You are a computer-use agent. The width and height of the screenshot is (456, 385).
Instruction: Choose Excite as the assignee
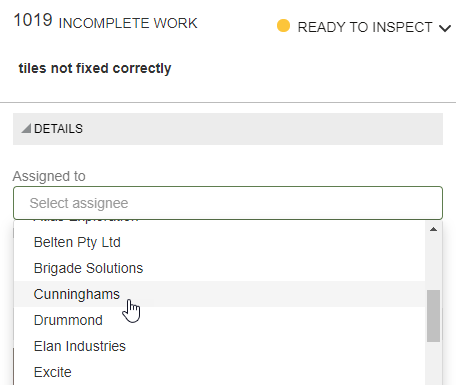click(219, 372)
